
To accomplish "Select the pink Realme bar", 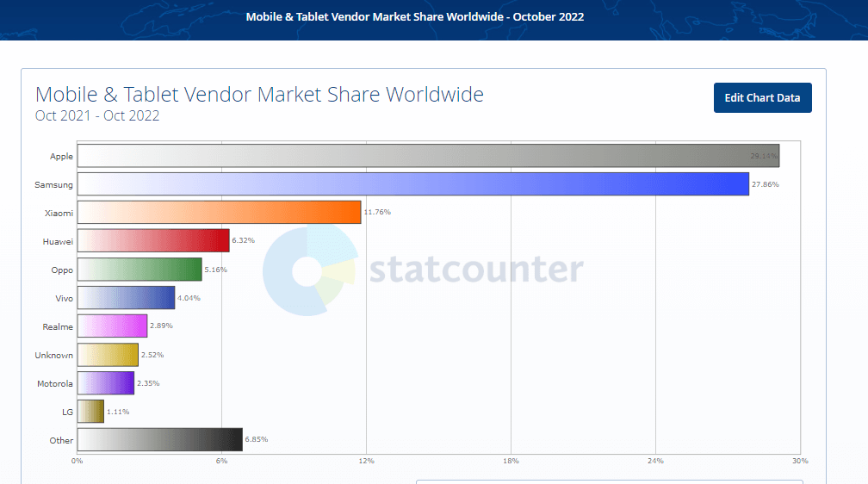I will [112, 326].
